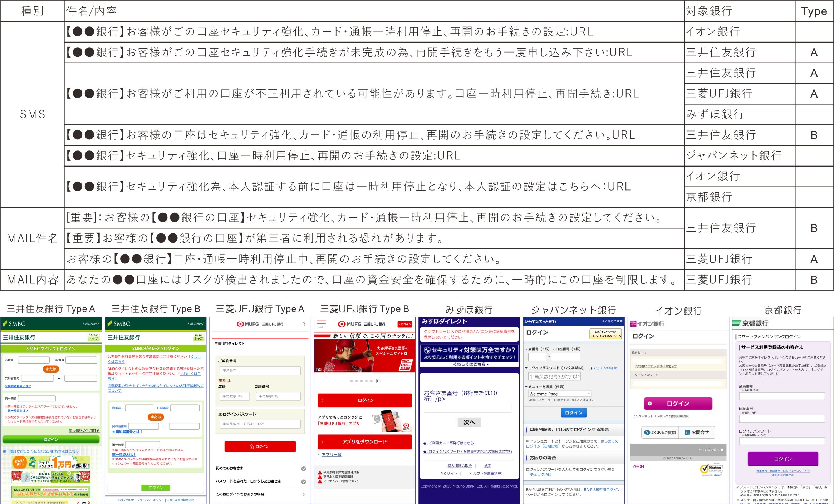834x504 pixels.
Task: Click warning icon beside マイナンバー制度について
Action: (x=320, y=481)
